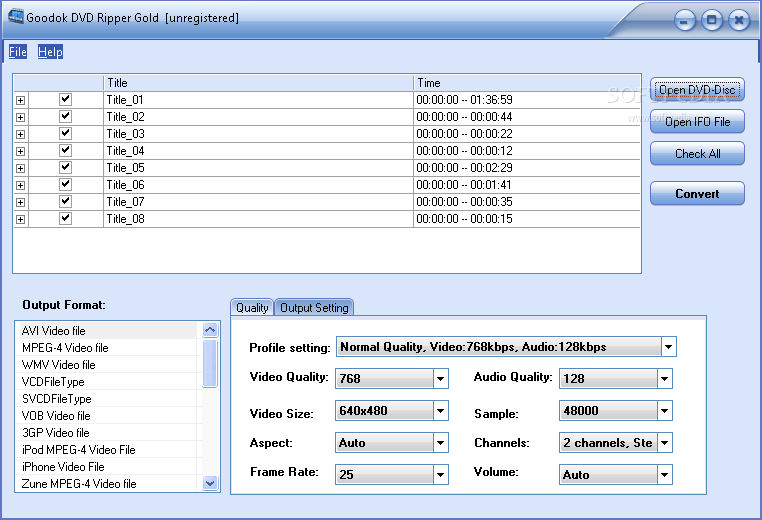Image resolution: width=762 pixels, height=520 pixels.
Task: Click the output format list scrollbar thumb
Action: click(x=210, y=363)
